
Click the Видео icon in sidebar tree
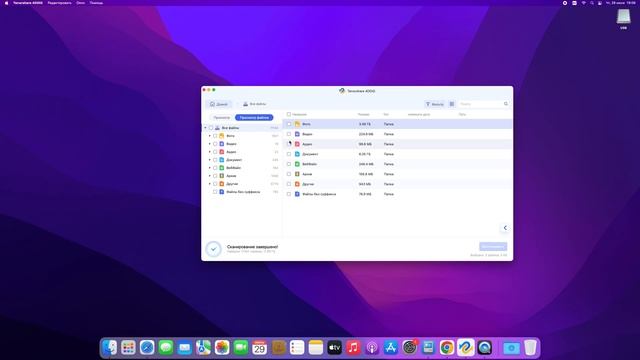[x=222, y=144]
